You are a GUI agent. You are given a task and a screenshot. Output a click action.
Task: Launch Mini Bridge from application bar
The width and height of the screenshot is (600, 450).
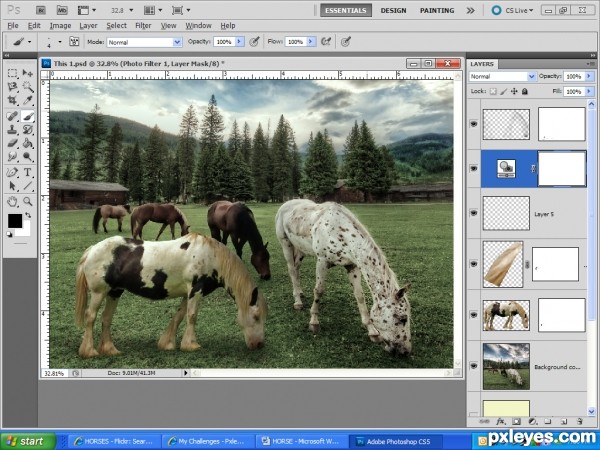[62, 10]
